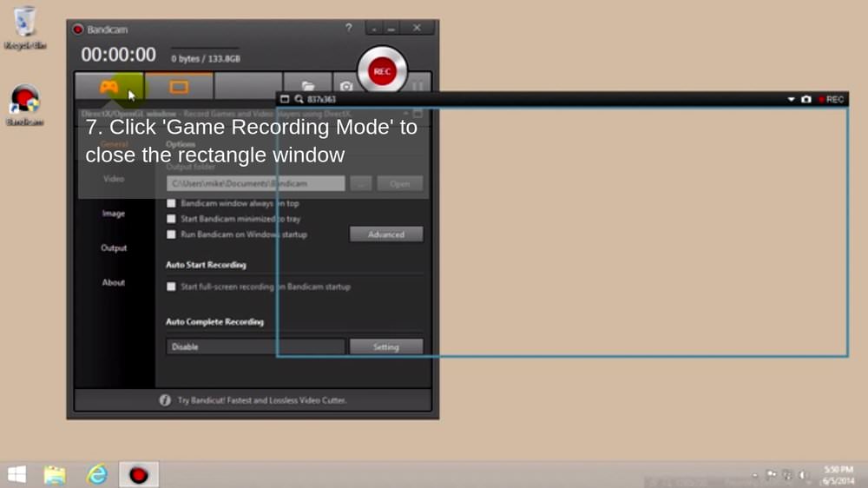Open Bandicam help question mark
The height and width of the screenshot is (488, 868).
[349, 28]
